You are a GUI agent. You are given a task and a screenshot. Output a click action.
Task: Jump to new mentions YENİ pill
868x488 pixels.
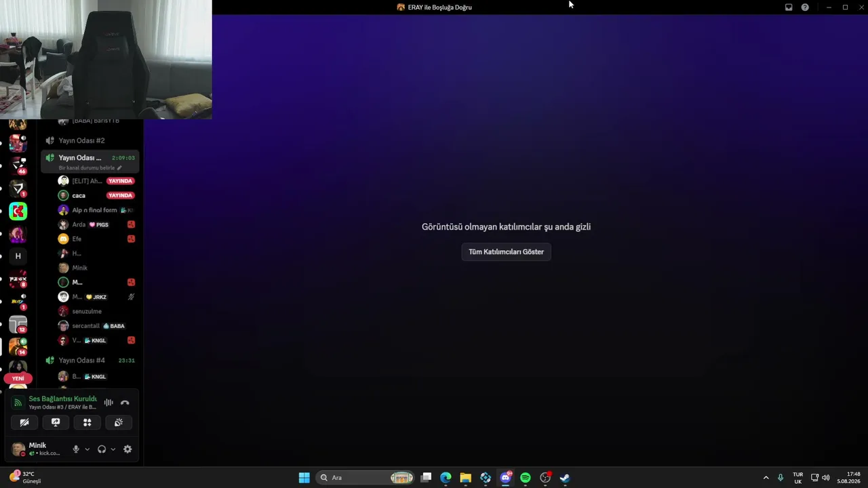click(18, 378)
